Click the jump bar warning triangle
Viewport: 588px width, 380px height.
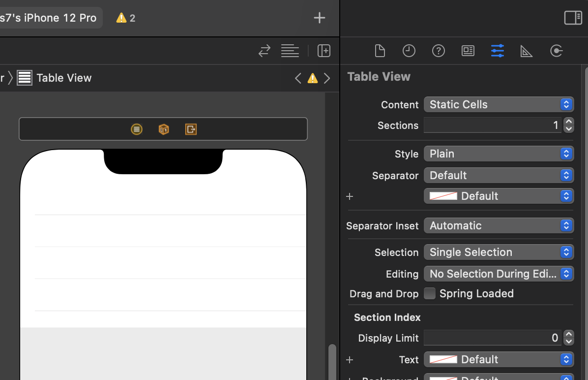point(312,78)
